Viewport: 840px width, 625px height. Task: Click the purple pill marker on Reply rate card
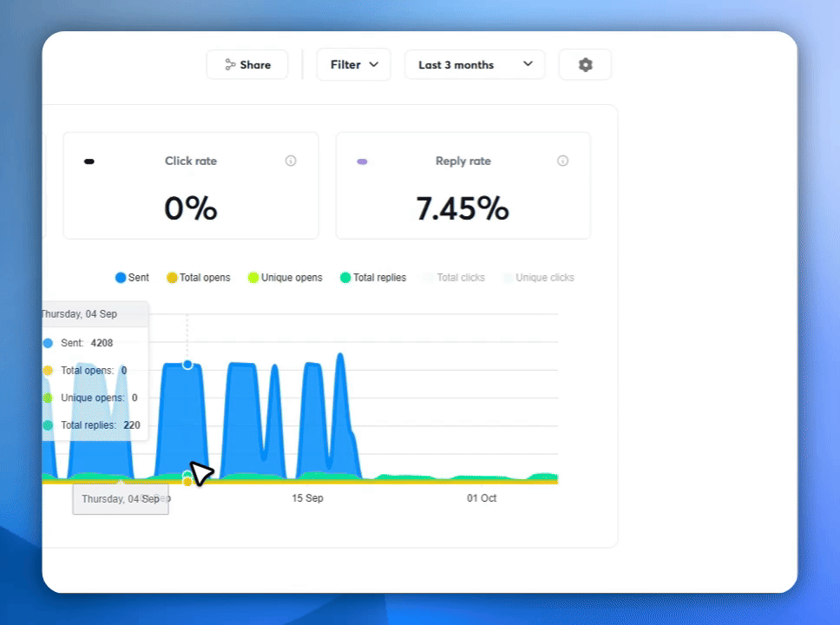tap(362, 161)
